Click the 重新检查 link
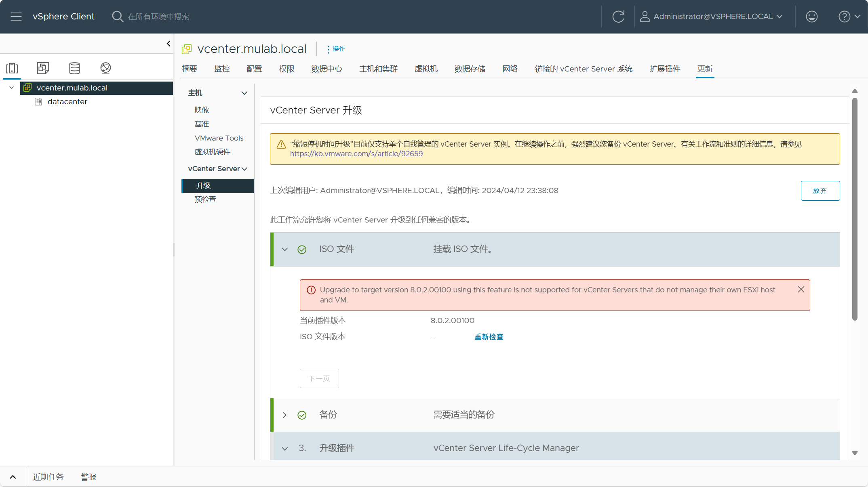 (489, 337)
